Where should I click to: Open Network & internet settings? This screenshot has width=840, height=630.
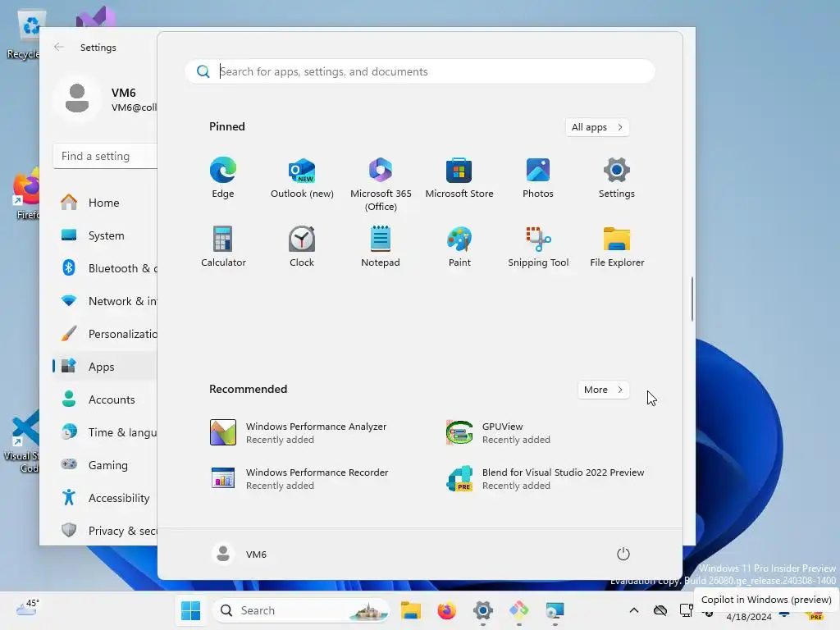point(104,301)
